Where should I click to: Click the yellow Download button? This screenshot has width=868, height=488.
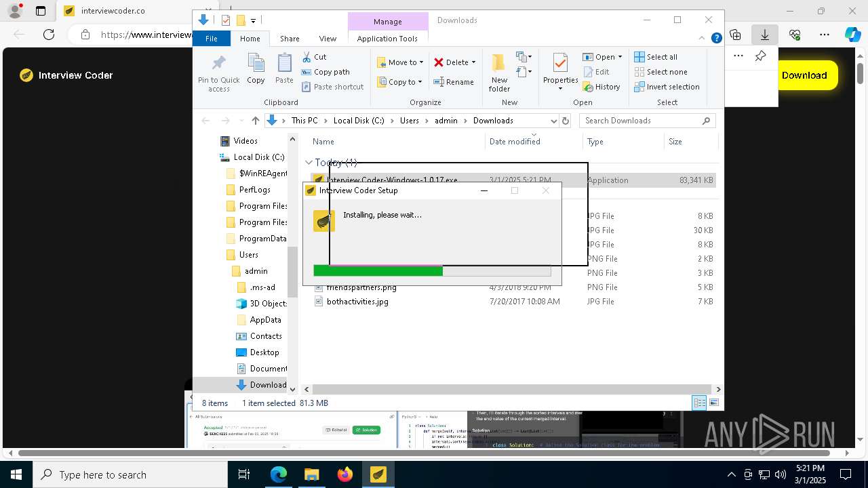click(804, 75)
